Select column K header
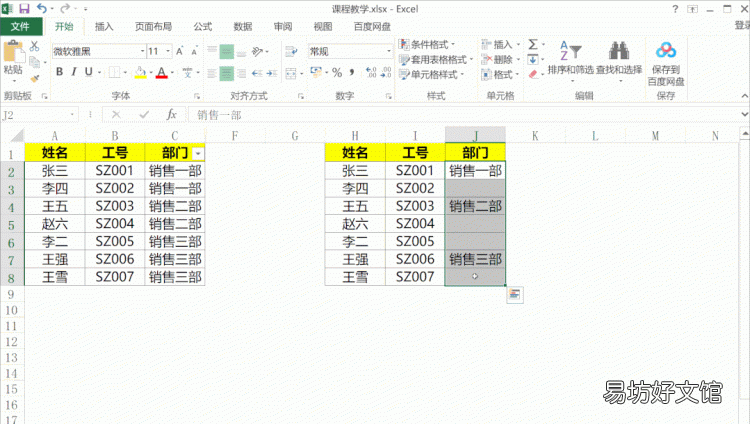The width and height of the screenshot is (750, 424). 535,136
